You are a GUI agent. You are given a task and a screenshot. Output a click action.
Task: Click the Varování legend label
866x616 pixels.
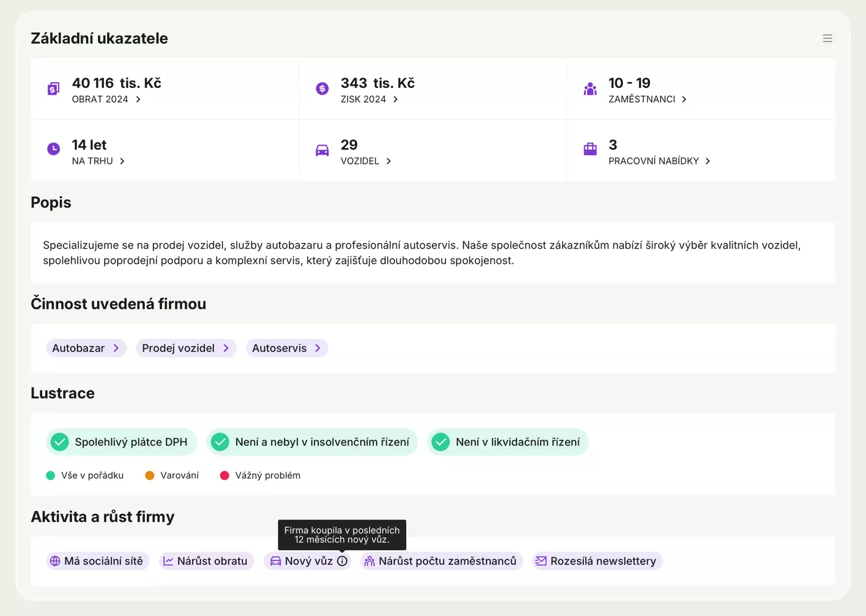click(x=180, y=475)
